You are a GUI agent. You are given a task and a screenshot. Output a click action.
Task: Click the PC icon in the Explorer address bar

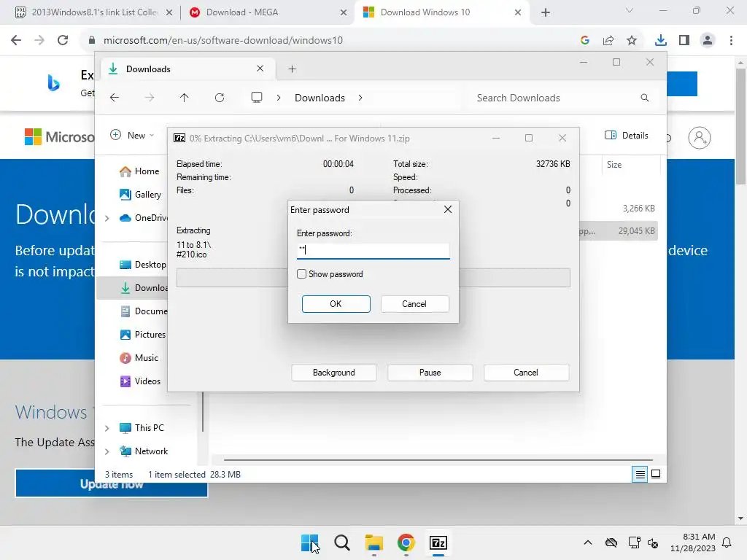[x=257, y=98]
